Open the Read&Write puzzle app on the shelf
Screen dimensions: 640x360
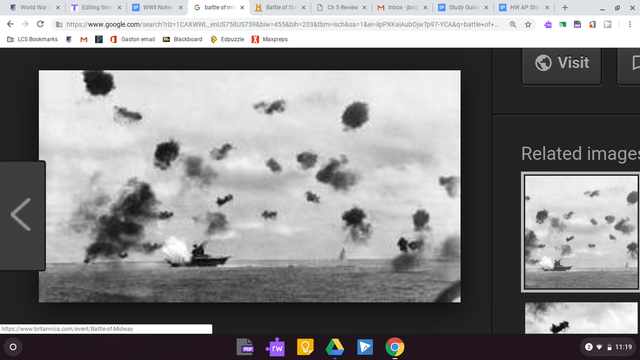275,347
